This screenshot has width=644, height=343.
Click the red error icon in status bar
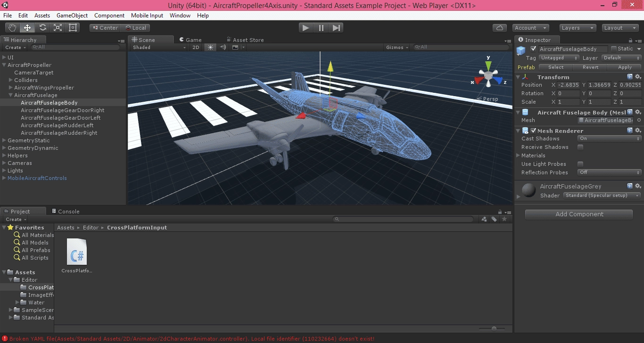coord(5,338)
